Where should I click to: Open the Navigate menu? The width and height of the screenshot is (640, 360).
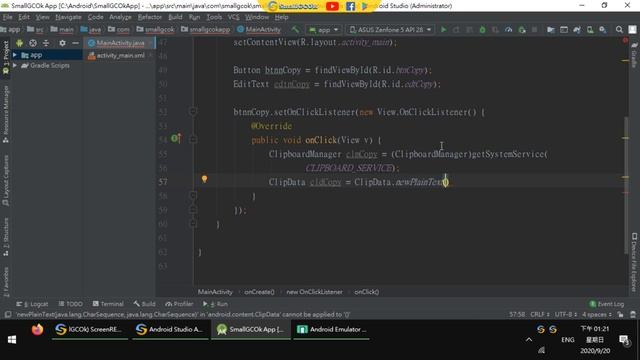tap(68, 17)
